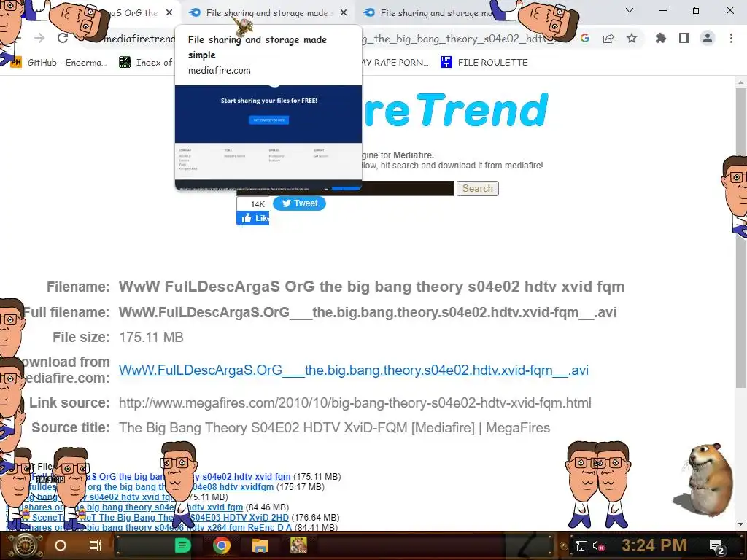747x560 pixels.
Task: Click the muted volume tray icon
Action: (598, 545)
